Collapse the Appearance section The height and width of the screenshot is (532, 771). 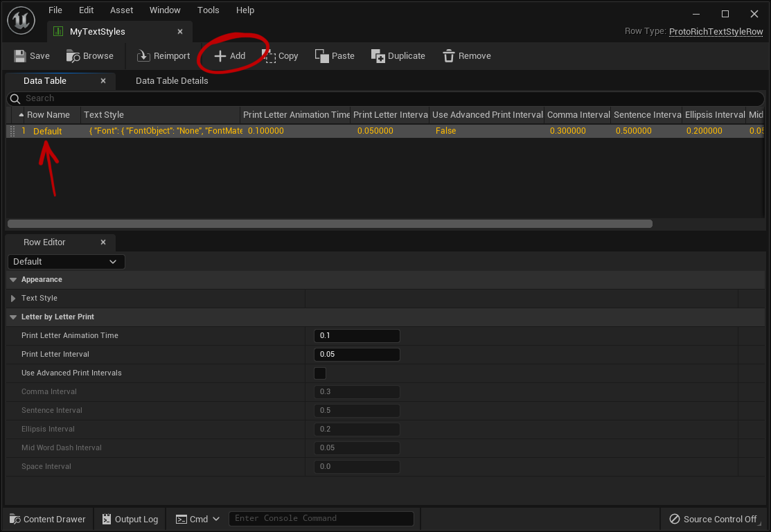(13, 280)
